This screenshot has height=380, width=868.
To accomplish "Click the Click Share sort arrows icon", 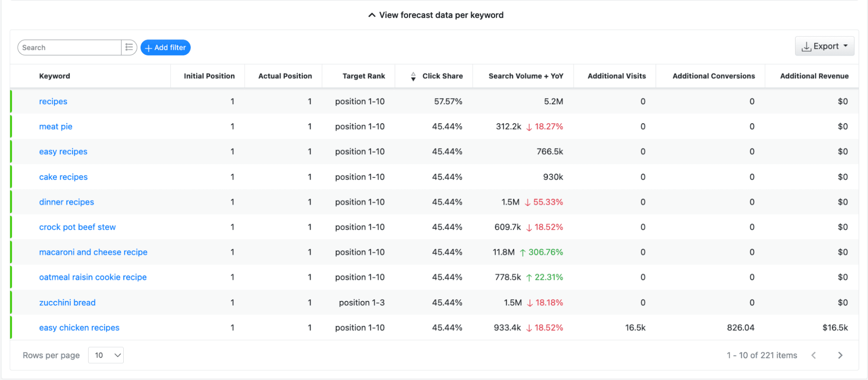I will click(x=413, y=76).
